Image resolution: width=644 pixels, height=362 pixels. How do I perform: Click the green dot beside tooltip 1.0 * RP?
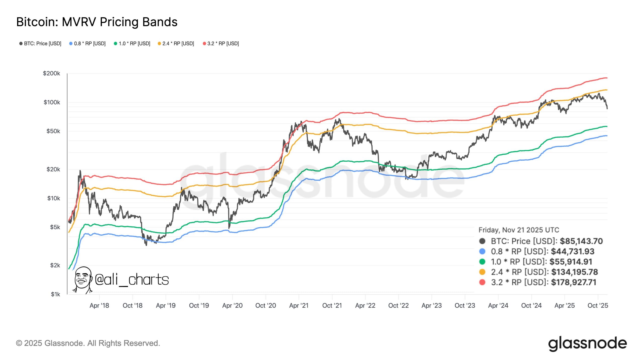(x=482, y=262)
